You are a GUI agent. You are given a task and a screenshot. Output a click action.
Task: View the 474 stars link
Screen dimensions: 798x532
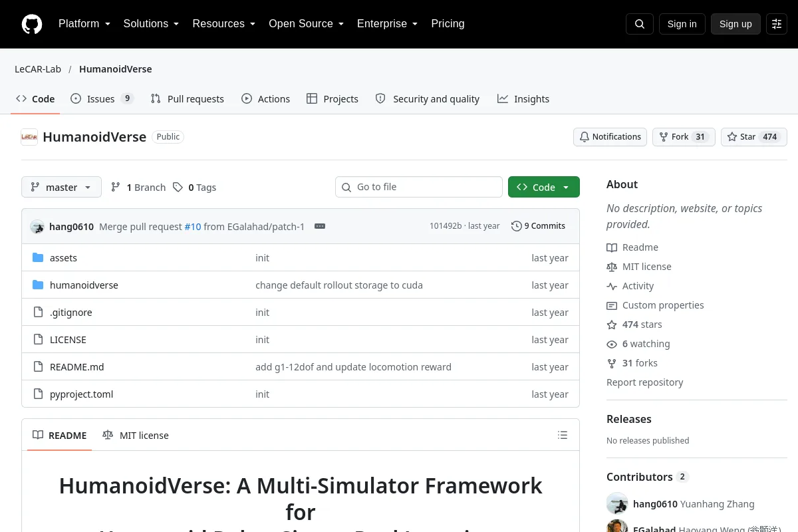(634, 325)
